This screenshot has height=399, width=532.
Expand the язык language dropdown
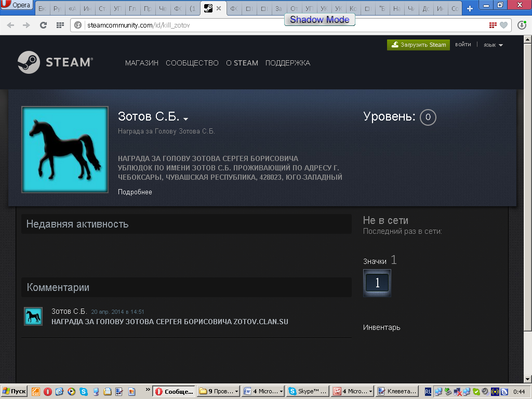click(x=493, y=45)
